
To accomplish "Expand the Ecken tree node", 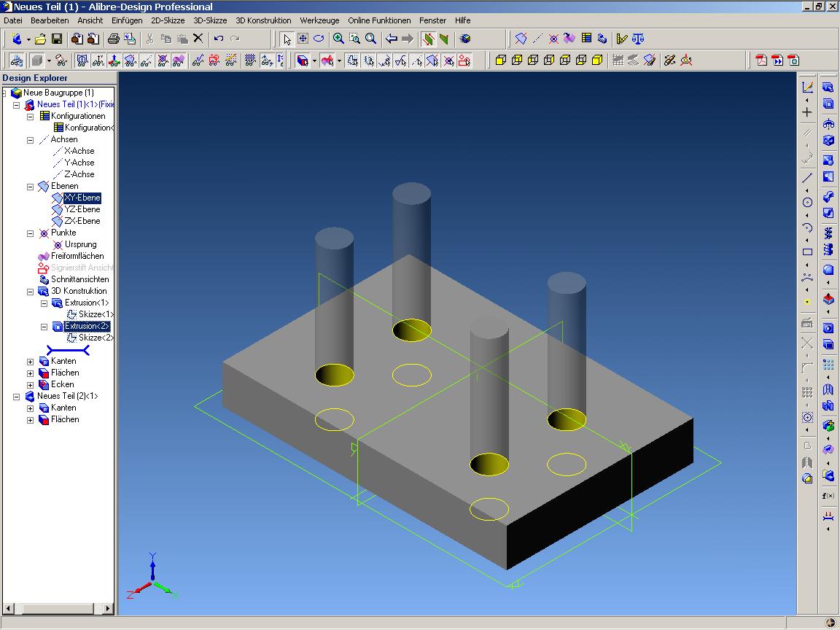I will (x=31, y=385).
